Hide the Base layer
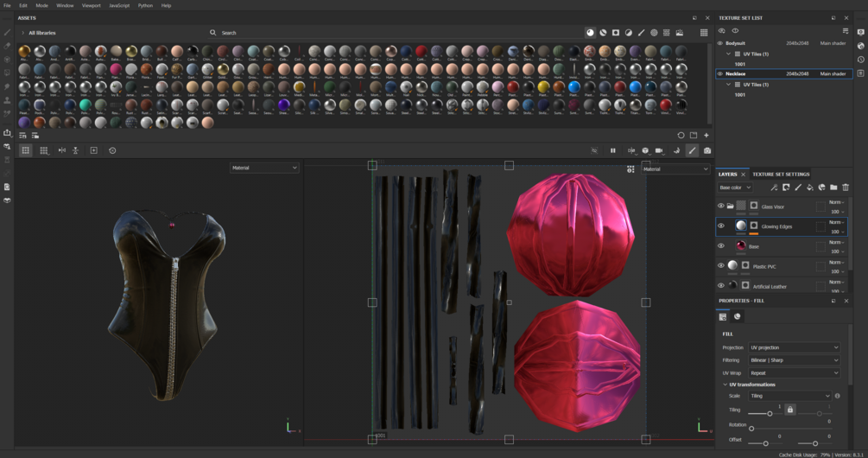 [721, 246]
